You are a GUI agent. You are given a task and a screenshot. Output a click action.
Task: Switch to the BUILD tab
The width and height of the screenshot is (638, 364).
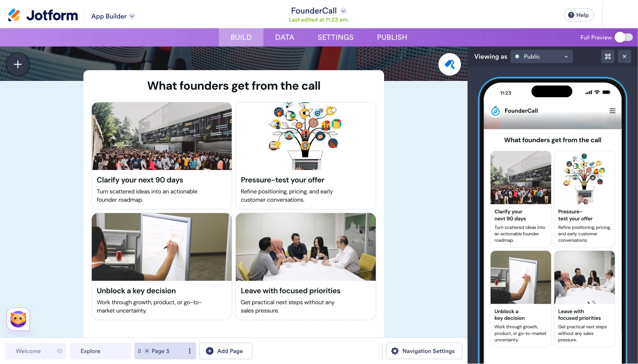click(241, 37)
